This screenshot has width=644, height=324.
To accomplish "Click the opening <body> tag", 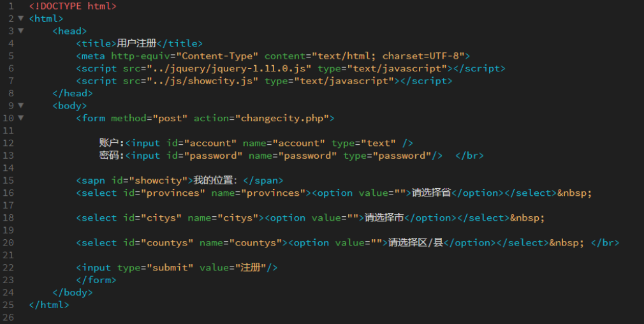I will 70,105.
